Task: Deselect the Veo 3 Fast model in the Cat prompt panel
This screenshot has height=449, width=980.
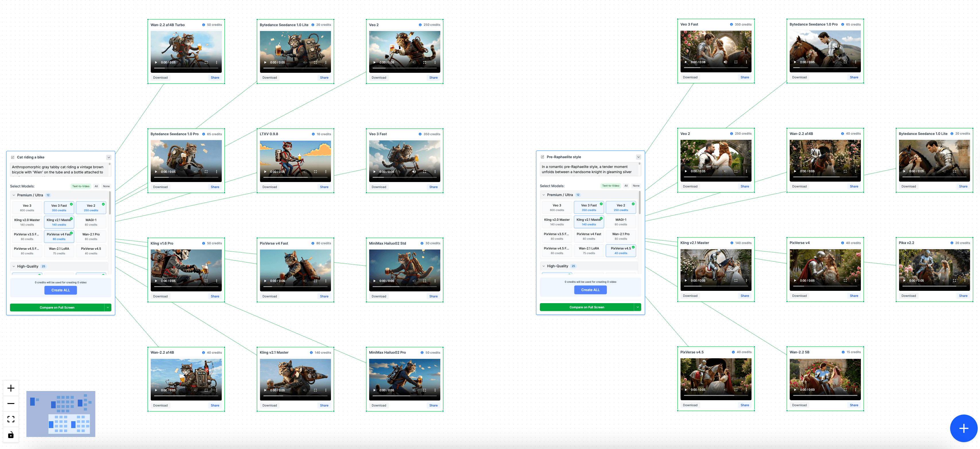Action: click(x=59, y=207)
